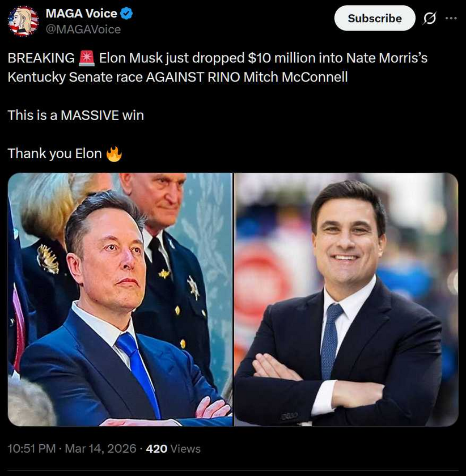
Task: Open the MAGA Voice display name link
Action: [x=82, y=14]
